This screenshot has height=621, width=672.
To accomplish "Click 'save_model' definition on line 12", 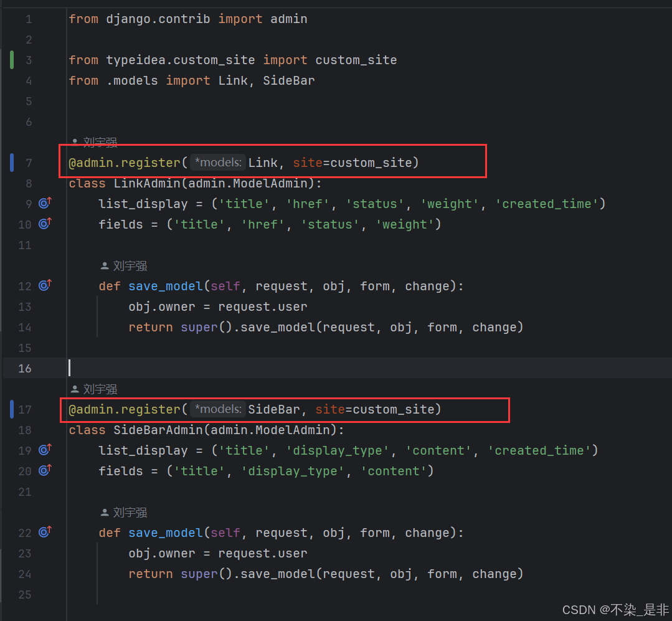I will [166, 287].
